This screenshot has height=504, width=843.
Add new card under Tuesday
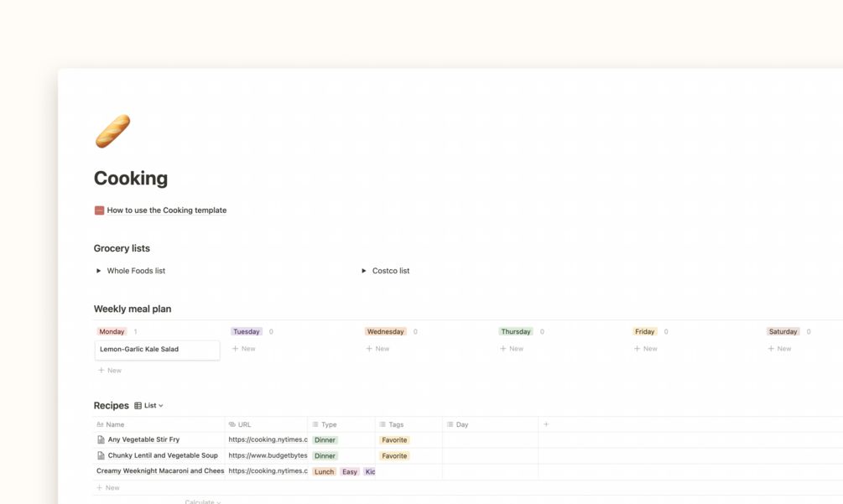pyautogui.click(x=243, y=349)
